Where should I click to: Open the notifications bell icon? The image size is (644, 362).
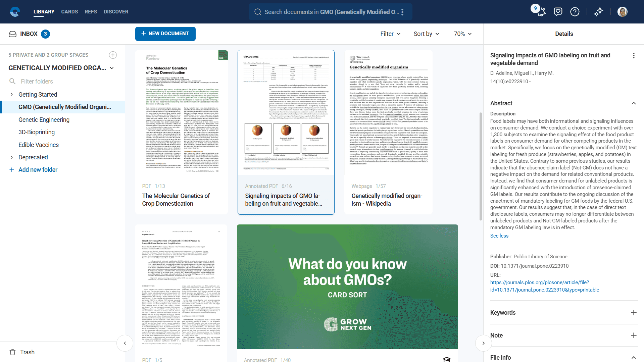542,12
